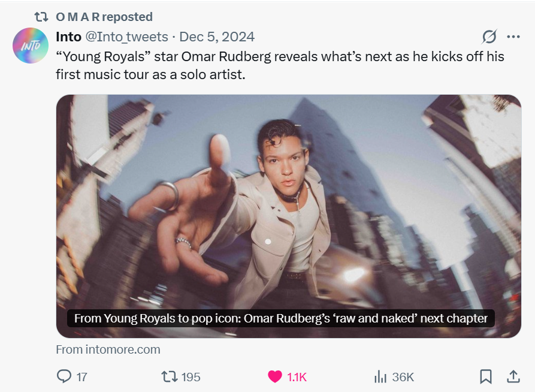Visit the @Into_tweets handle
The width and height of the screenshot is (535, 392).
pyautogui.click(x=127, y=37)
